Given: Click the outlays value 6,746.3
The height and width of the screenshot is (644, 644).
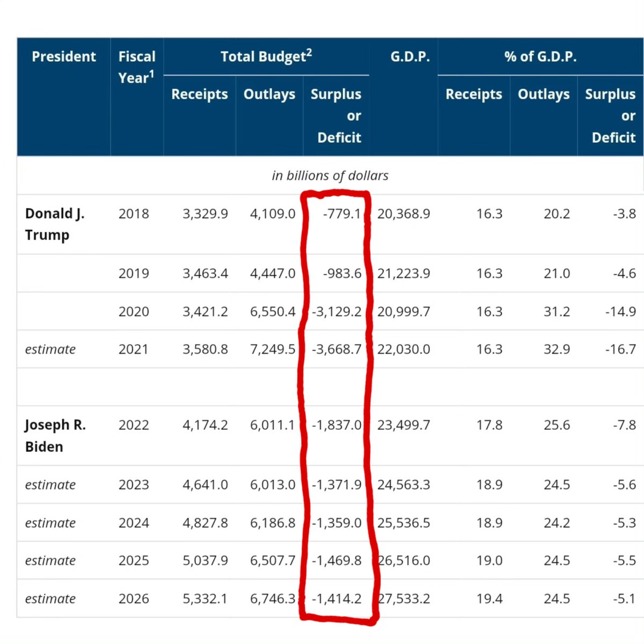Looking at the screenshot, I should [x=273, y=598].
